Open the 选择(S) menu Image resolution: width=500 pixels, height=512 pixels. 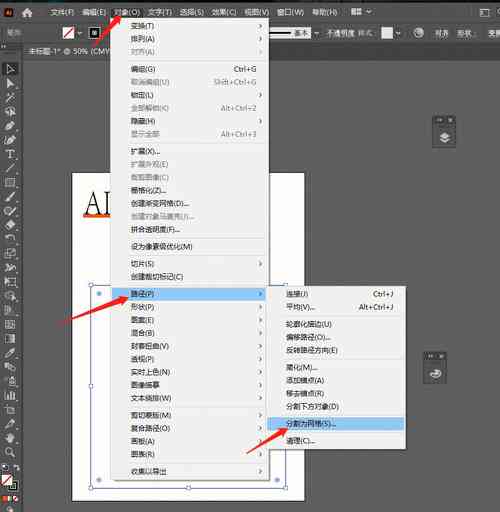pos(192,13)
